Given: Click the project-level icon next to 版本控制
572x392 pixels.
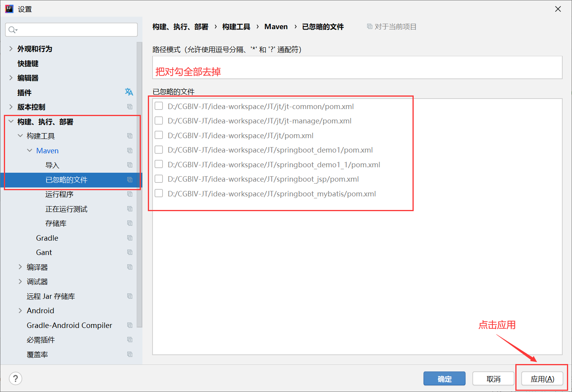Looking at the screenshot, I should tap(130, 107).
